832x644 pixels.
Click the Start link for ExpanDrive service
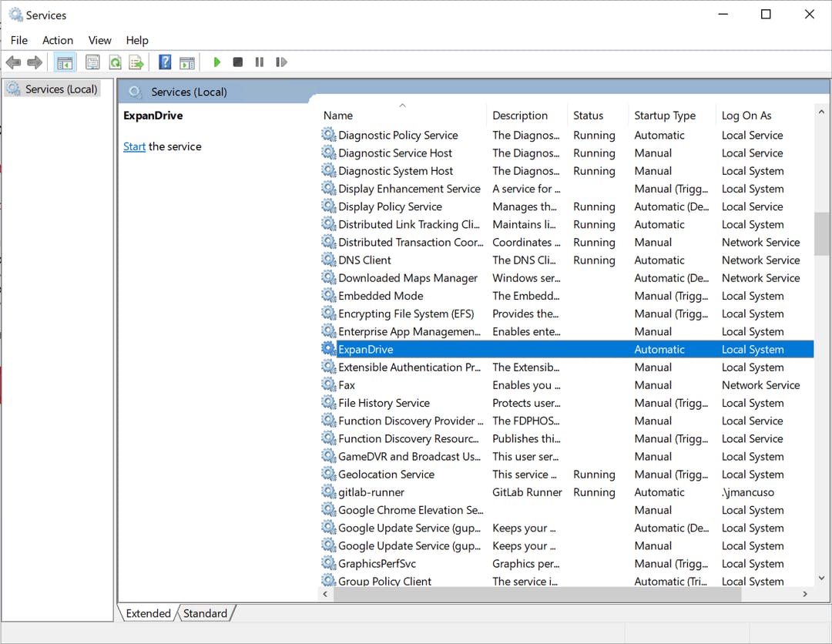pos(134,146)
